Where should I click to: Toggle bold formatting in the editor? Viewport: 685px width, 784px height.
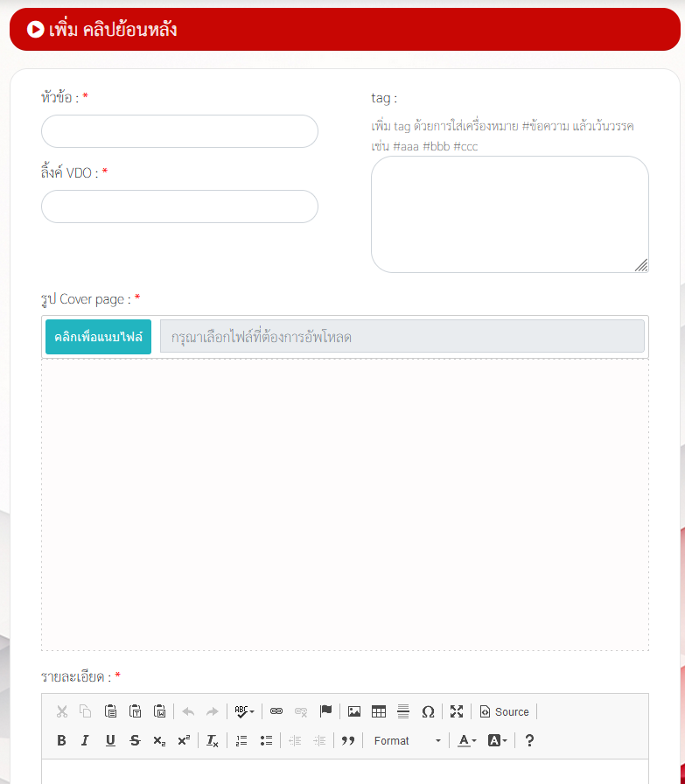tap(61, 740)
